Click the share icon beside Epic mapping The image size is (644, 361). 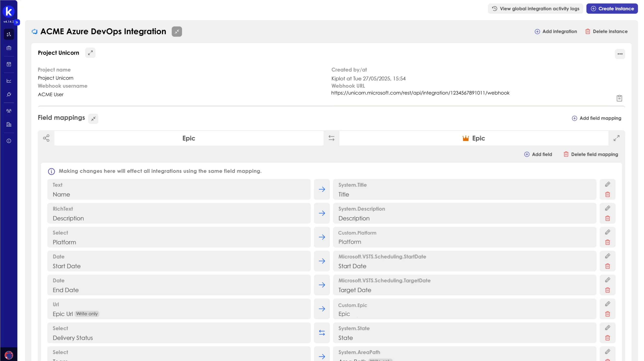(46, 138)
